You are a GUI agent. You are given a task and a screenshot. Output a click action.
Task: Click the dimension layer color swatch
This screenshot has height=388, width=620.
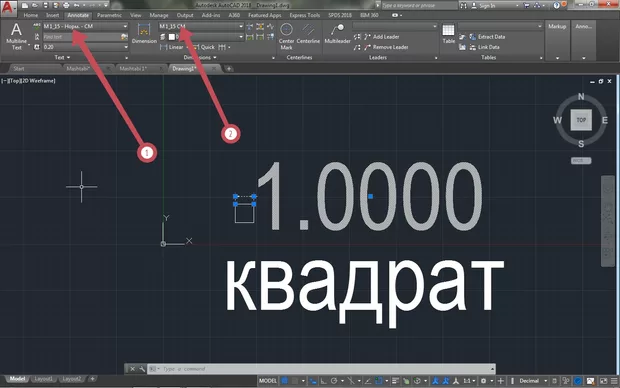(172, 37)
